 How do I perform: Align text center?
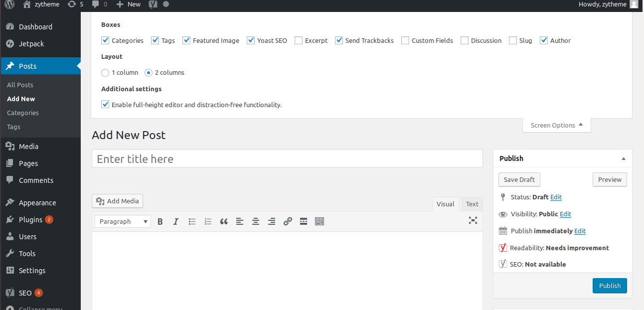pyautogui.click(x=256, y=222)
